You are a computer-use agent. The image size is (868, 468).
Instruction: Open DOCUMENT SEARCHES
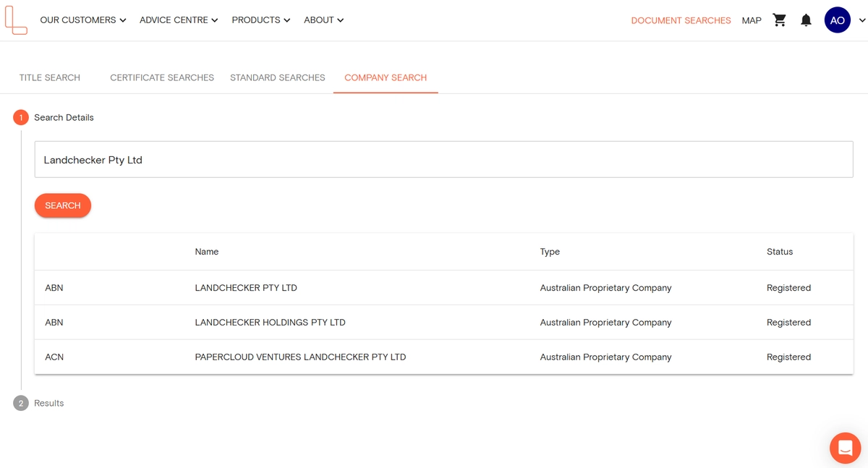(681, 20)
